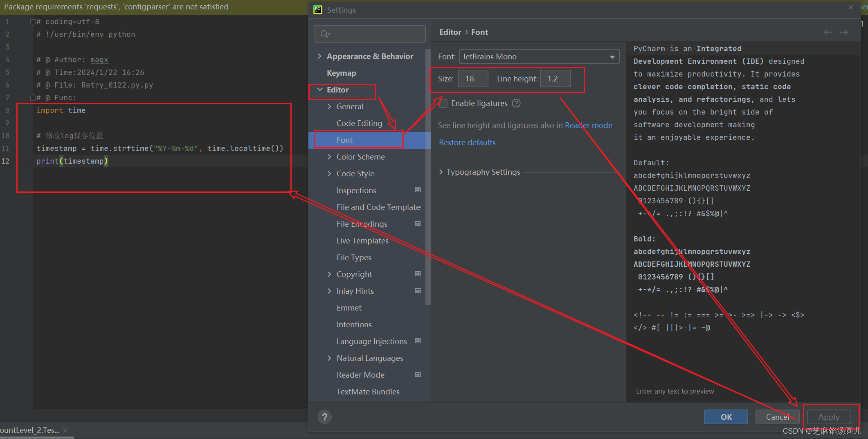The height and width of the screenshot is (439, 868).
Task: Switch to the ountLevel_2.Tes... editor tab
Action: [x=30, y=430]
